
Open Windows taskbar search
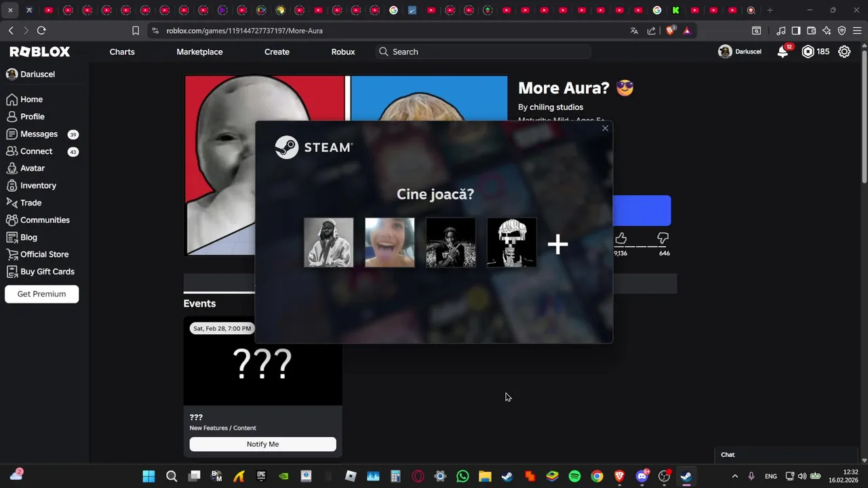click(x=172, y=476)
